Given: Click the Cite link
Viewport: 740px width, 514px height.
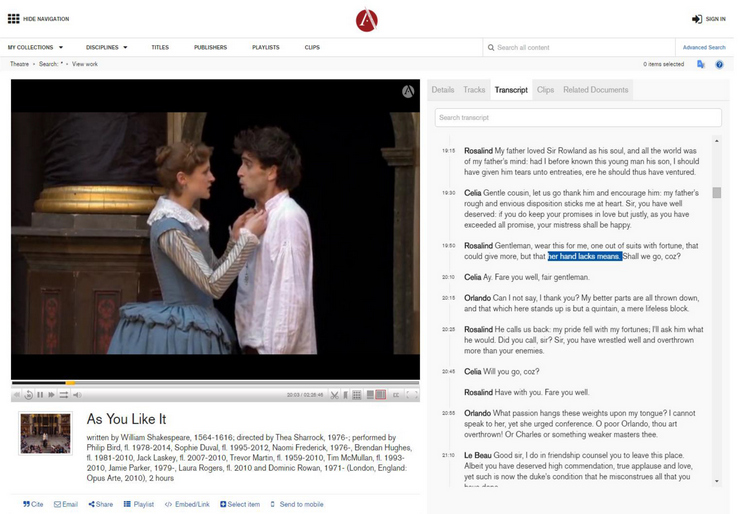Looking at the screenshot, I should 33,504.
